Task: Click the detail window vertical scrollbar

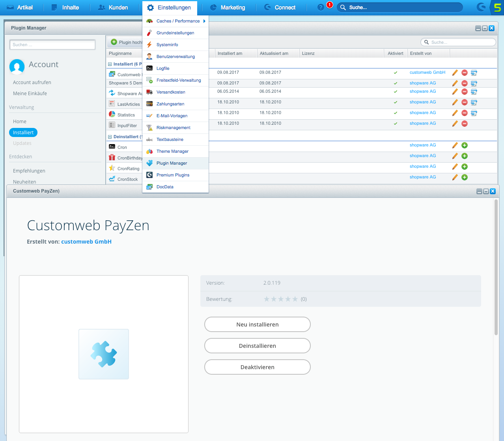Action: click(x=496, y=267)
